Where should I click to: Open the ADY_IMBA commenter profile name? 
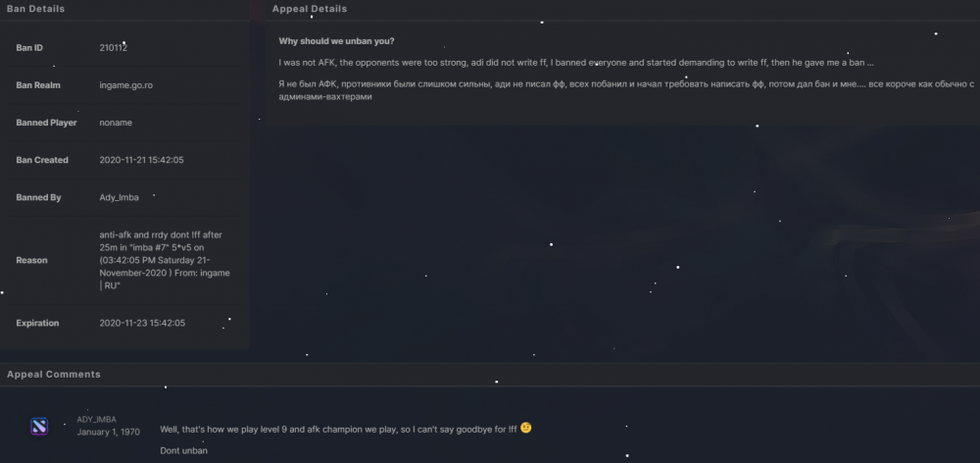pyautogui.click(x=96, y=420)
